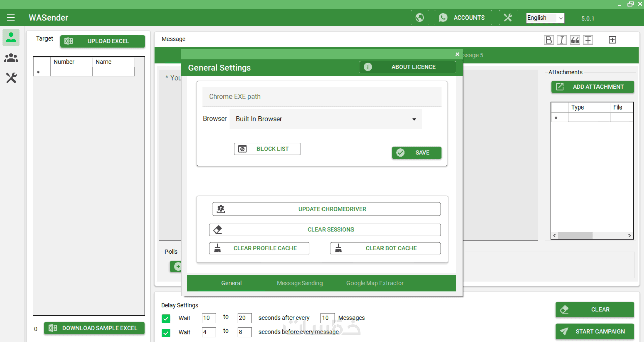The height and width of the screenshot is (342, 644).
Task: Open the English language dropdown
Action: pos(545,18)
